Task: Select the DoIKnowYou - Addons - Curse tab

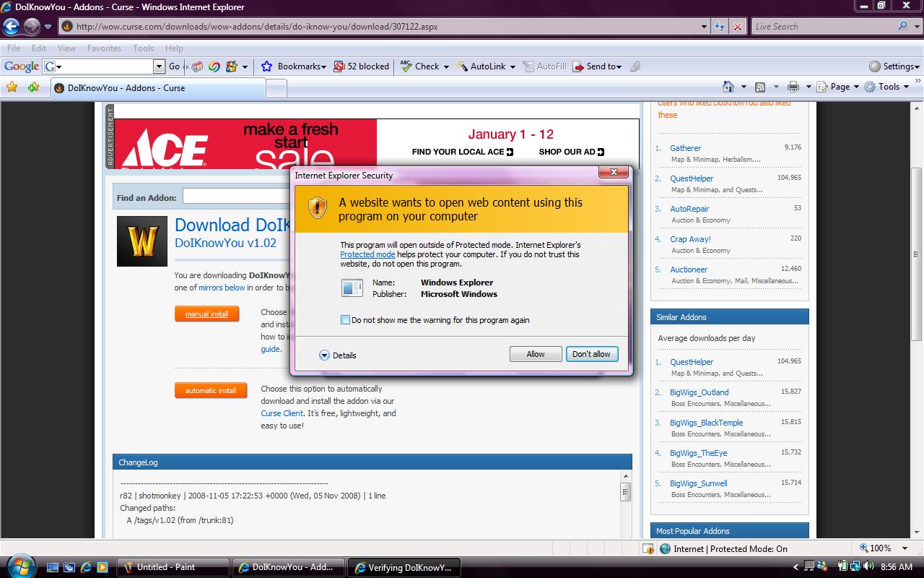Action: point(157,88)
